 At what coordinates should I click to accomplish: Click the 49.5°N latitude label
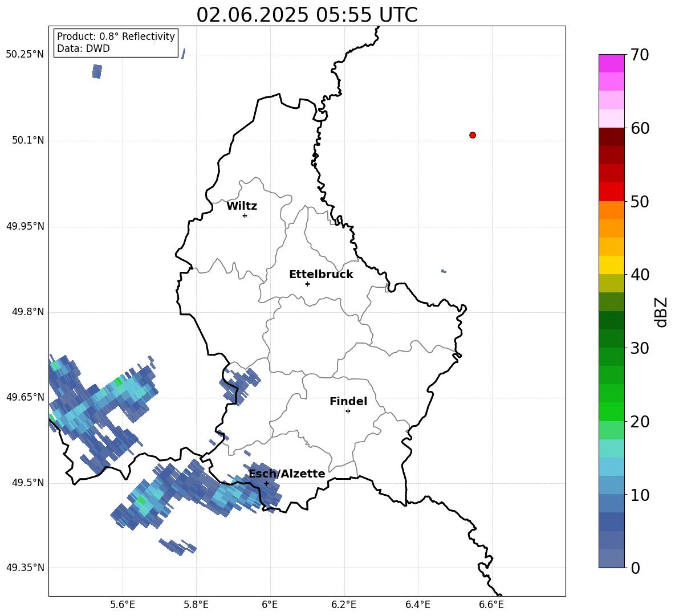coord(28,482)
